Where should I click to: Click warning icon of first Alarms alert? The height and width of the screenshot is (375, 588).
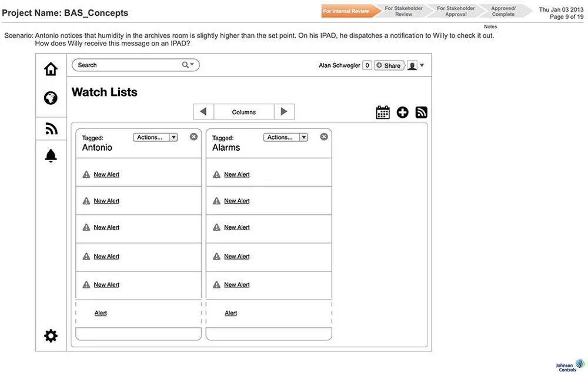coord(216,175)
